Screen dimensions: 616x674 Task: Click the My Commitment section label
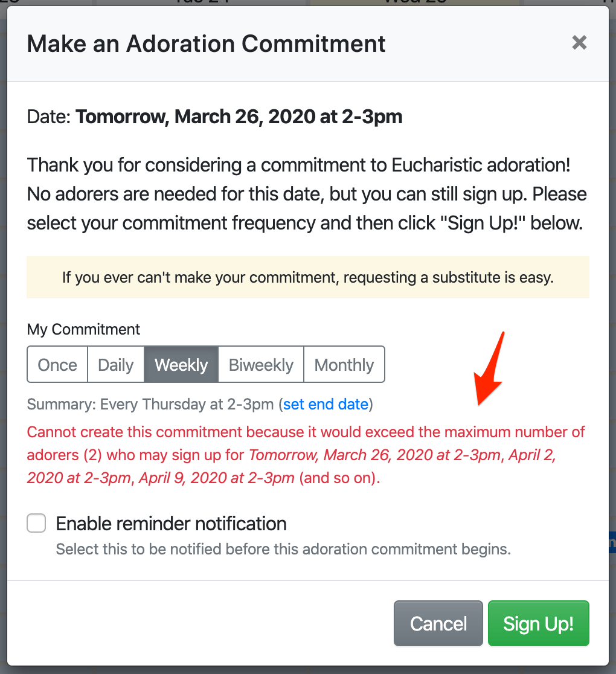click(83, 329)
